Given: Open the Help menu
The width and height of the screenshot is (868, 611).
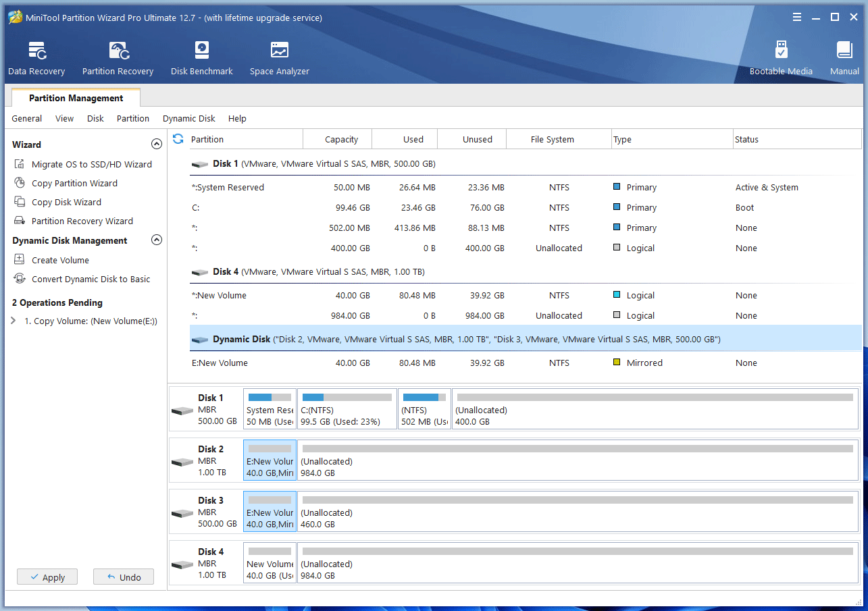Looking at the screenshot, I should (237, 119).
